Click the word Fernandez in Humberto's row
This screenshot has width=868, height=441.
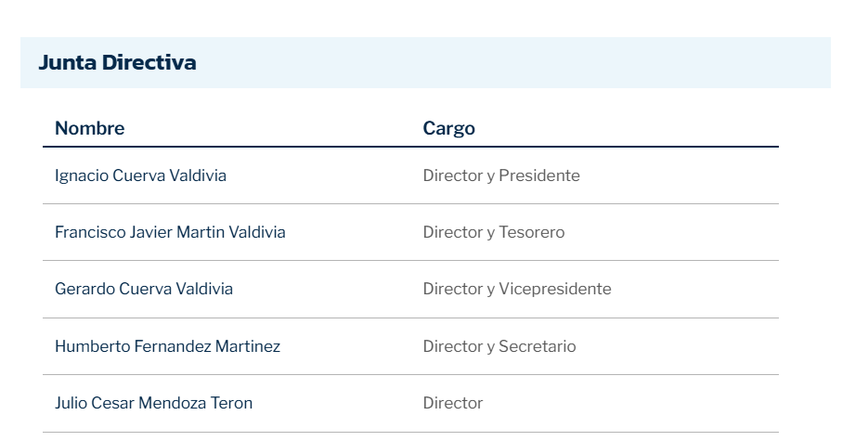click(173, 346)
